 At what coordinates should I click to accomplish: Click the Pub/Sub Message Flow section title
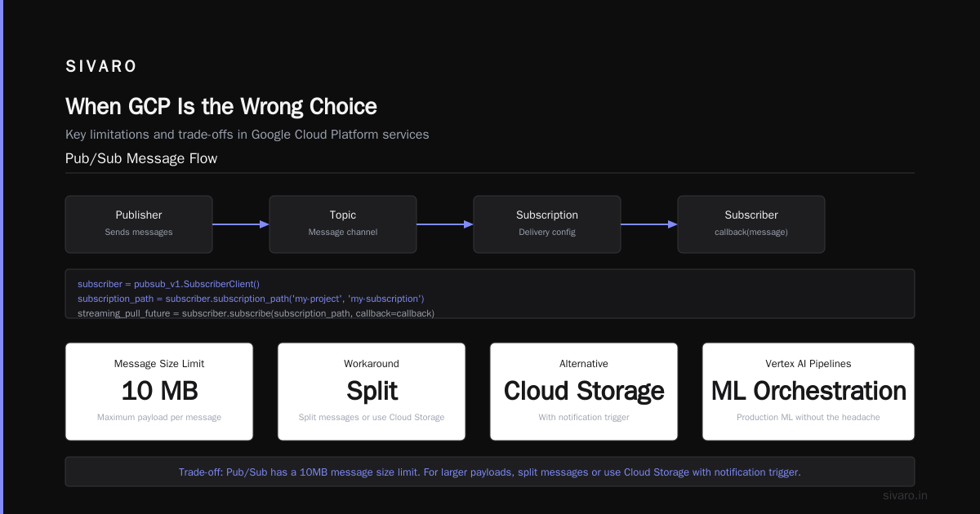point(141,158)
